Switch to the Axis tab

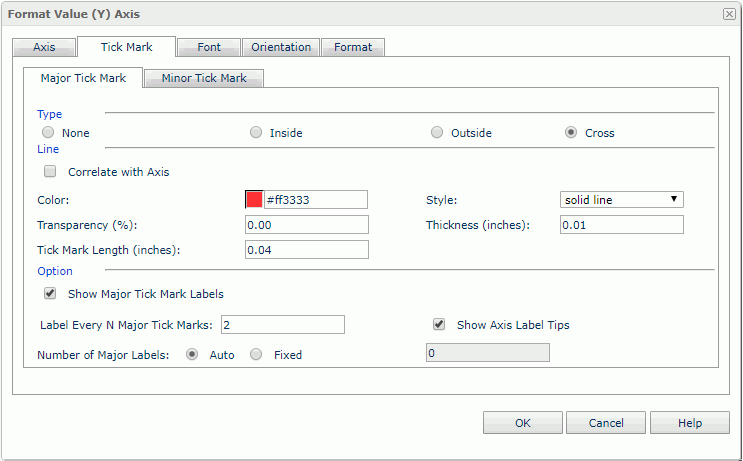pos(44,47)
